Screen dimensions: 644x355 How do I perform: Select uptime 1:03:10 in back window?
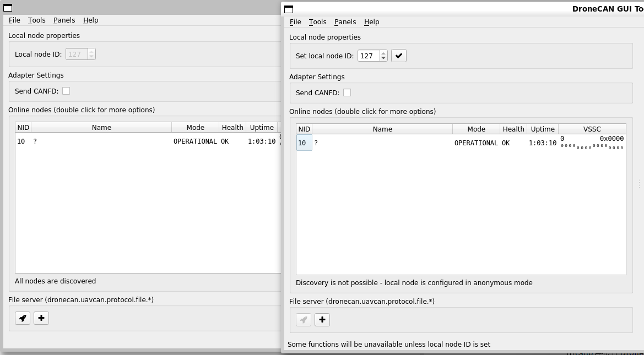pos(262,141)
